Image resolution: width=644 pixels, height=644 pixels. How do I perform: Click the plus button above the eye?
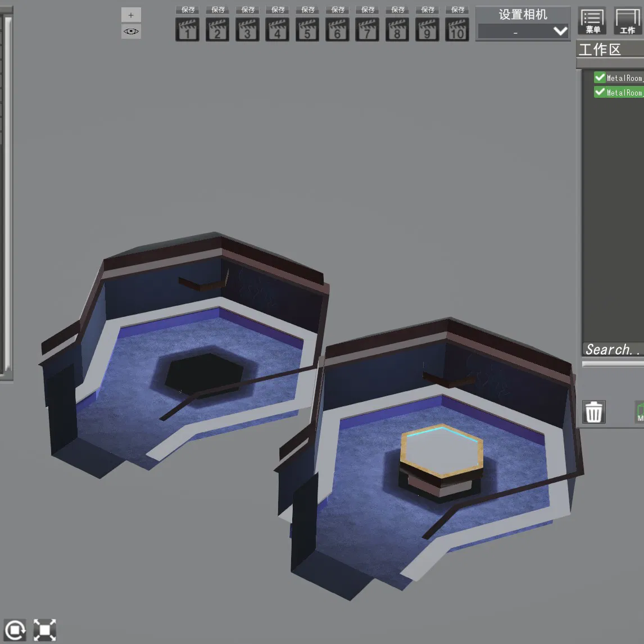click(x=131, y=15)
